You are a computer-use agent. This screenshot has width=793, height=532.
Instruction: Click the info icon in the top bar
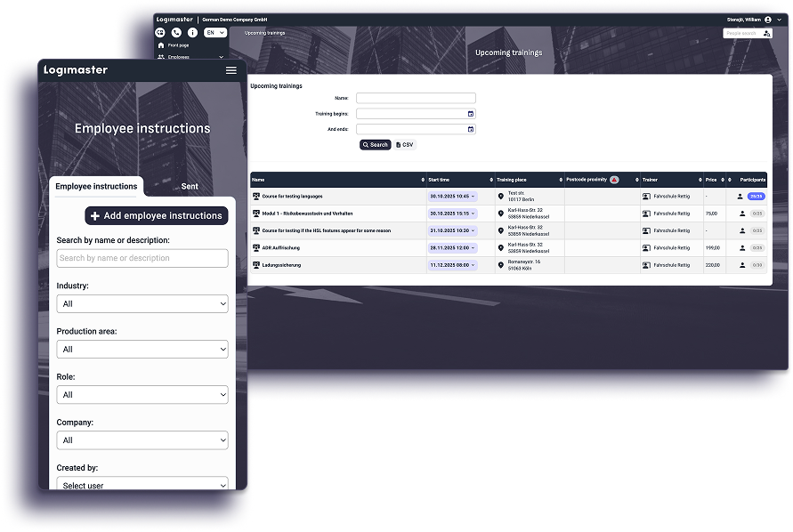point(191,33)
